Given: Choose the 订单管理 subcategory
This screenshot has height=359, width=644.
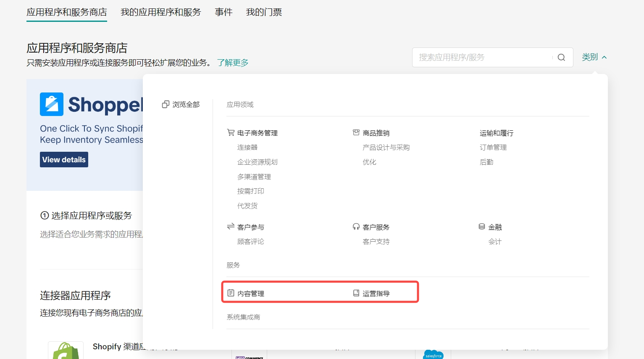Looking at the screenshot, I should tap(493, 148).
